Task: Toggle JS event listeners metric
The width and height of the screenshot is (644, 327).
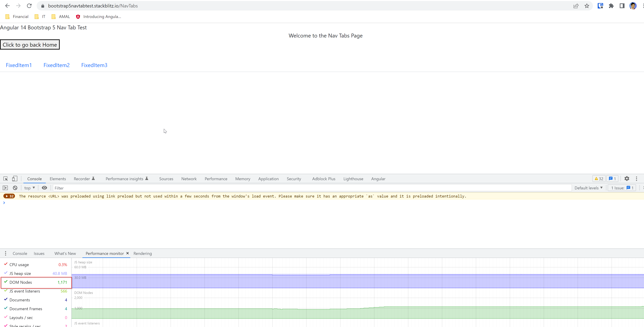Action: click(x=6, y=291)
